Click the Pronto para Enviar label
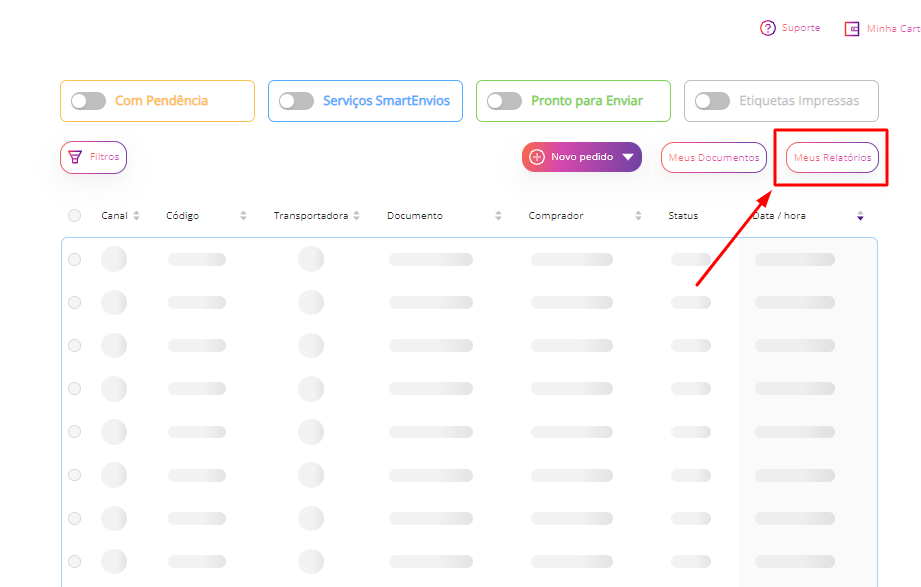The image size is (921, 587). [x=587, y=101]
